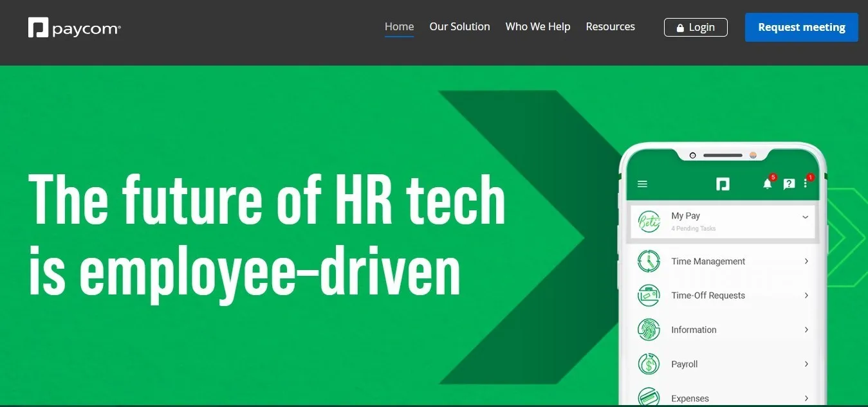Collapse the My Pay section chevron
The width and height of the screenshot is (868, 407).
click(805, 217)
